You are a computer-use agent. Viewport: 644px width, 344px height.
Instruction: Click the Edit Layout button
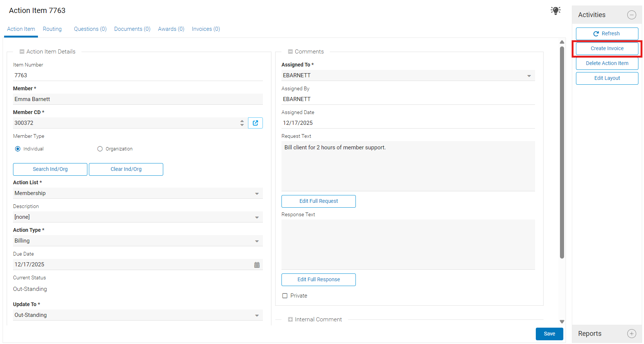pos(607,78)
